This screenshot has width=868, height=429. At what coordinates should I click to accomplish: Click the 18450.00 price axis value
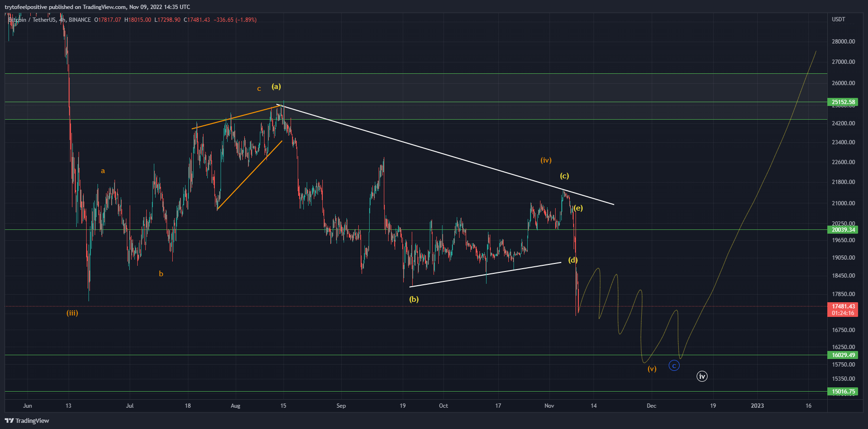[x=843, y=276]
